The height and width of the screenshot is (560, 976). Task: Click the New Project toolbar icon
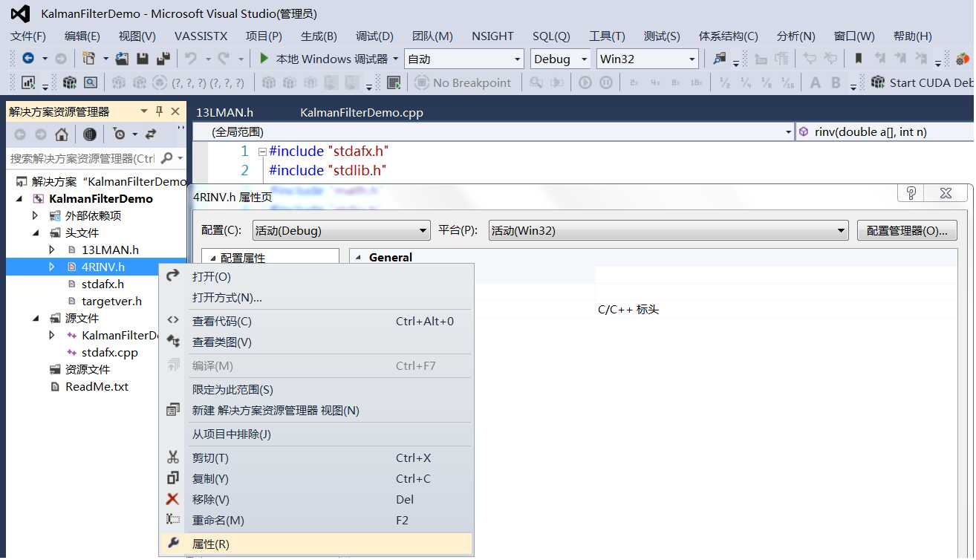(88, 59)
